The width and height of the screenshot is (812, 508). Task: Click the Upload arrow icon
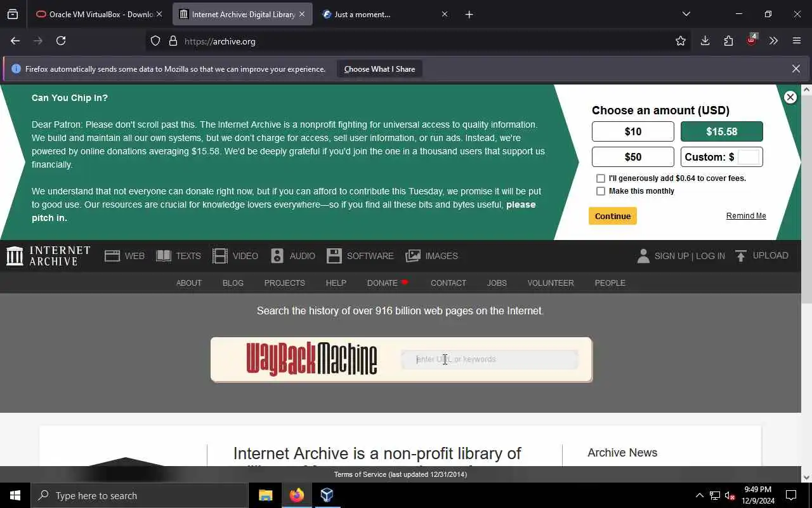pos(741,256)
